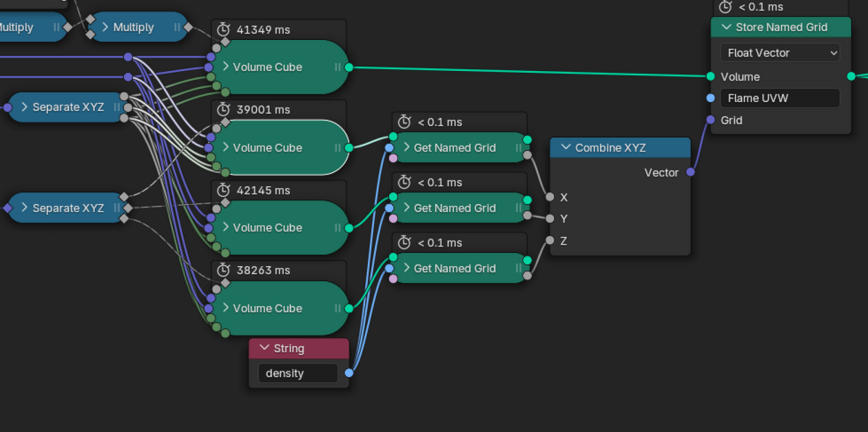Image resolution: width=868 pixels, height=432 pixels.
Task: Click clock icon above Get Named Grid wired to Y
Action: pyautogui.click(x=404, y=182)
